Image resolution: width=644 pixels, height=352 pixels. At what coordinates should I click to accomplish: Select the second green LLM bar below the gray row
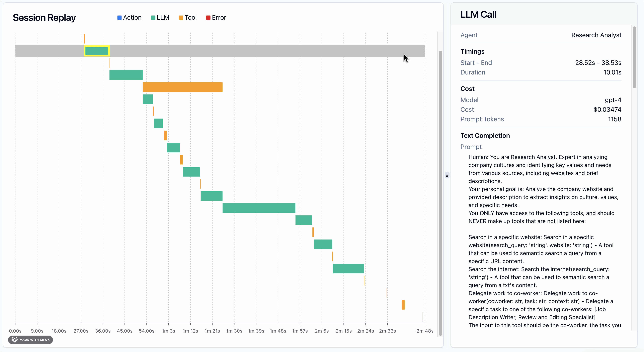(148, 99)
